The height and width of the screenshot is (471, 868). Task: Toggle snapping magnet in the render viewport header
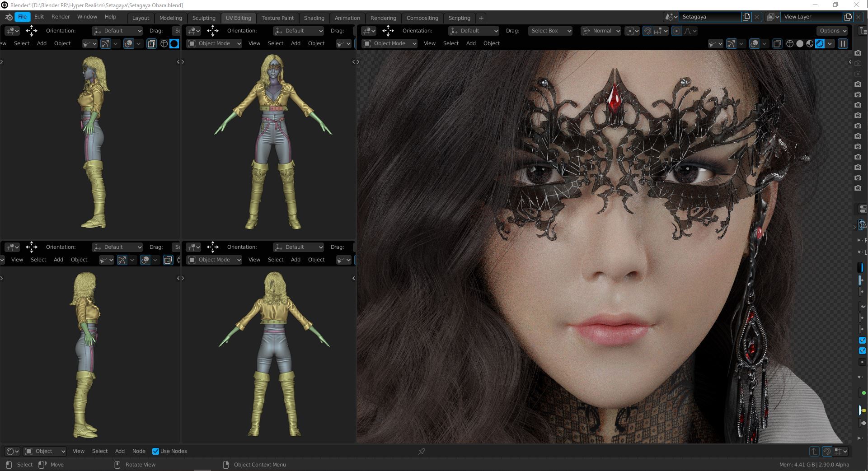pos(647,31)
